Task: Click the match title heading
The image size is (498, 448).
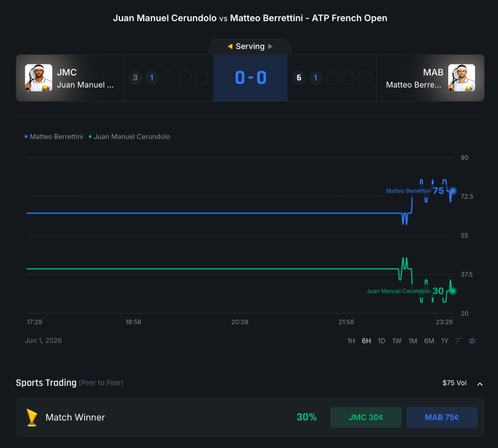Action: (x=250, y=18)
